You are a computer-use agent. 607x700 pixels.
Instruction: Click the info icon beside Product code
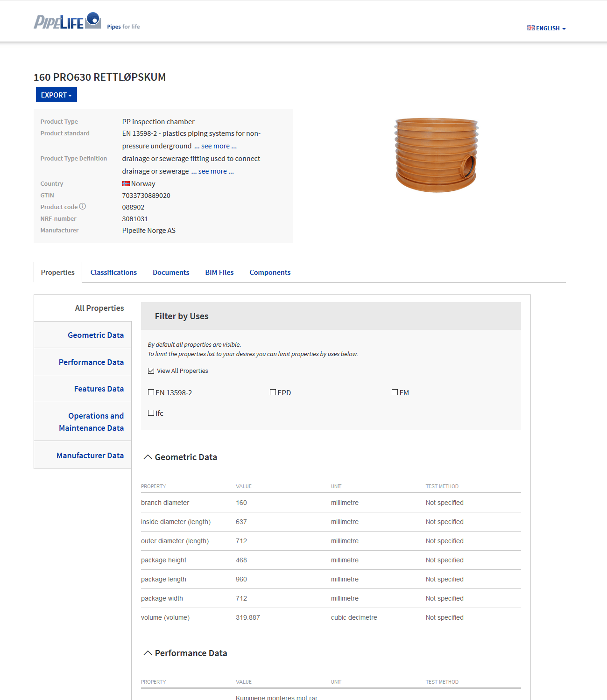click(x=83, y=206)
